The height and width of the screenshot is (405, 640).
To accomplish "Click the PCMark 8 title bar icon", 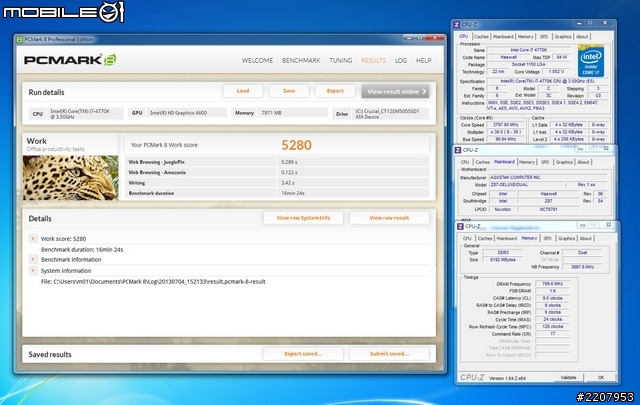I will pos(19,39).
